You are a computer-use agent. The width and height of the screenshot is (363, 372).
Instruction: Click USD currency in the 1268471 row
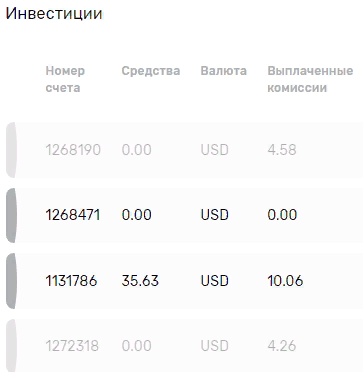pos(215,215)
